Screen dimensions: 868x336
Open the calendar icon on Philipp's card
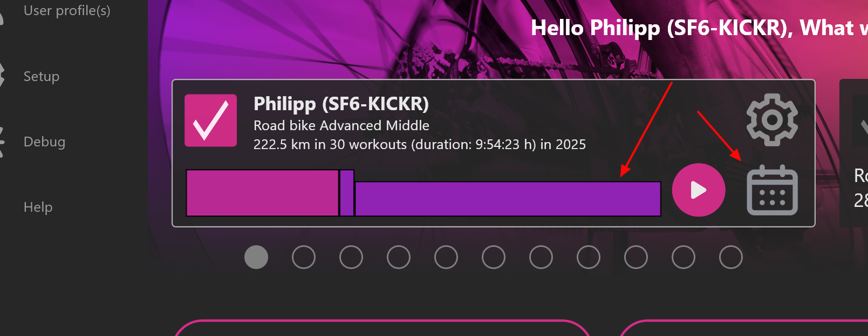(772, 190)
